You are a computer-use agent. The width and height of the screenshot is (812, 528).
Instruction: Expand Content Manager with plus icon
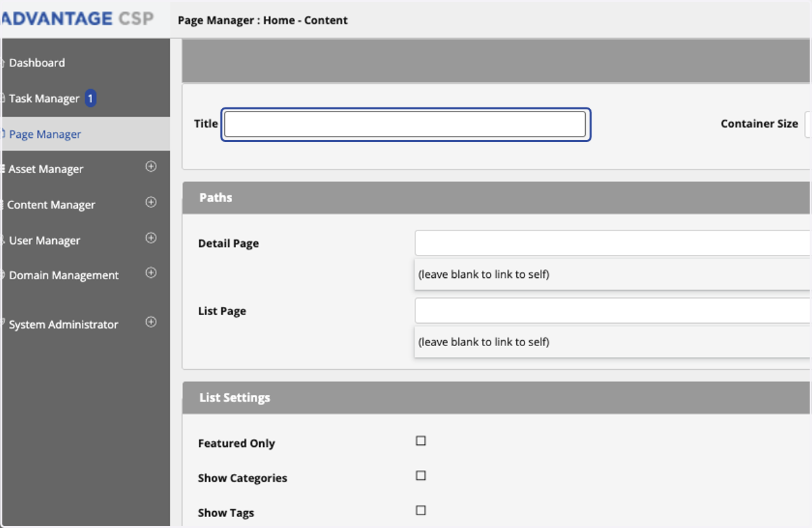pyautogui.click(x=151, y=202)
